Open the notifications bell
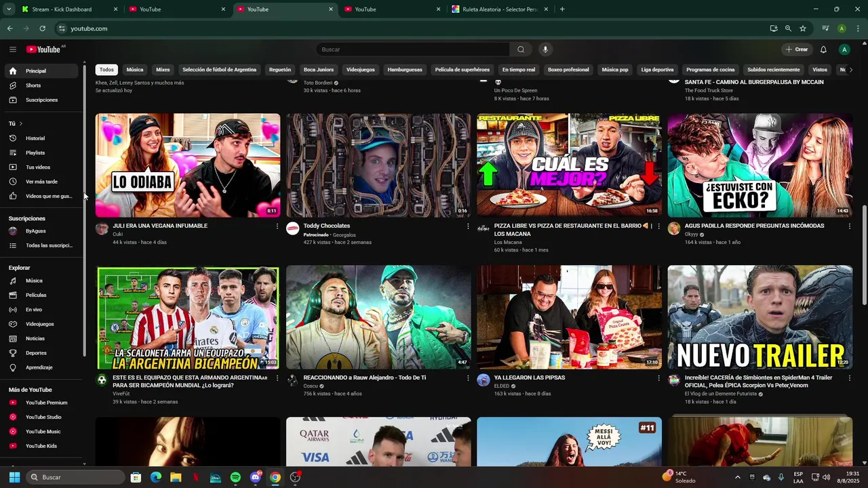 [x=823, y=49]
